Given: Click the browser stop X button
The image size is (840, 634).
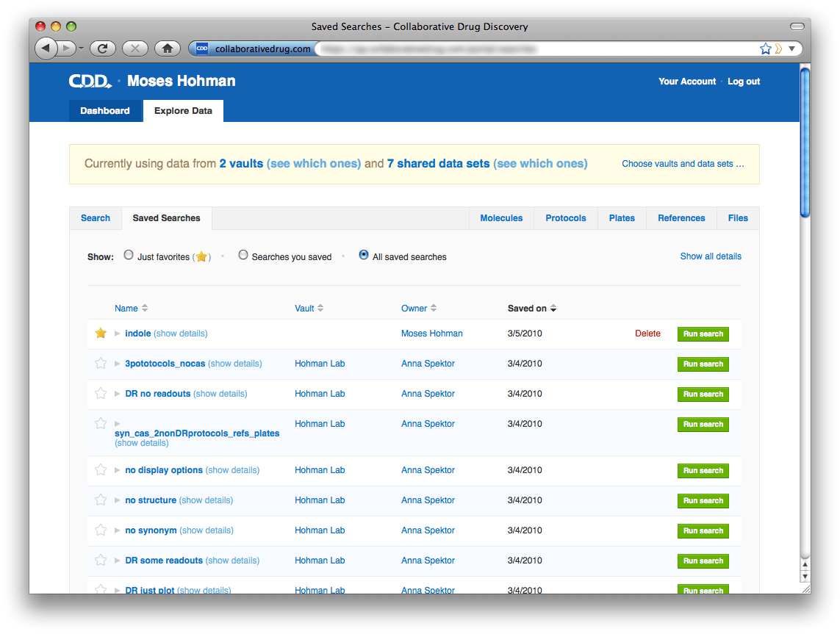Looking at the screenshot, I should 135,48.
